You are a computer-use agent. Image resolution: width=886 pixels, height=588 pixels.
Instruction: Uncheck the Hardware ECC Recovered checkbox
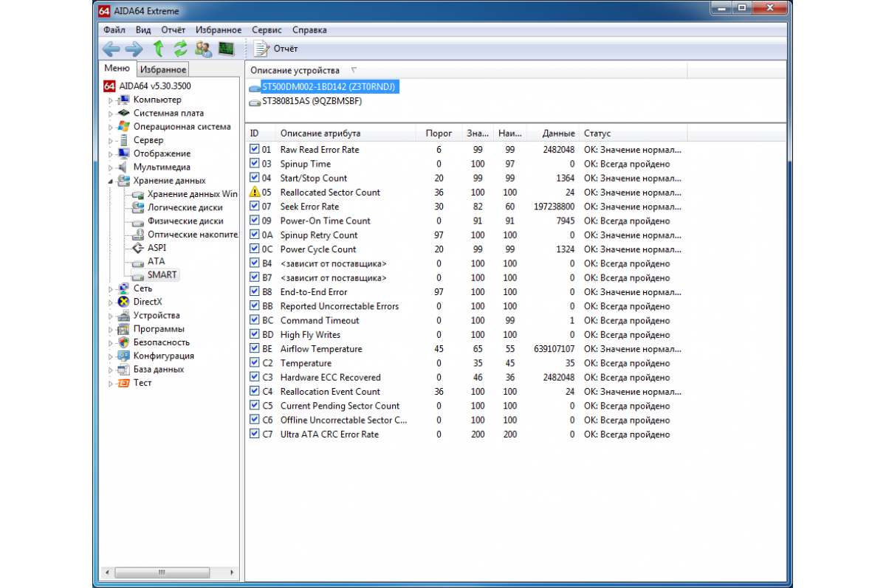pos(255,377)
